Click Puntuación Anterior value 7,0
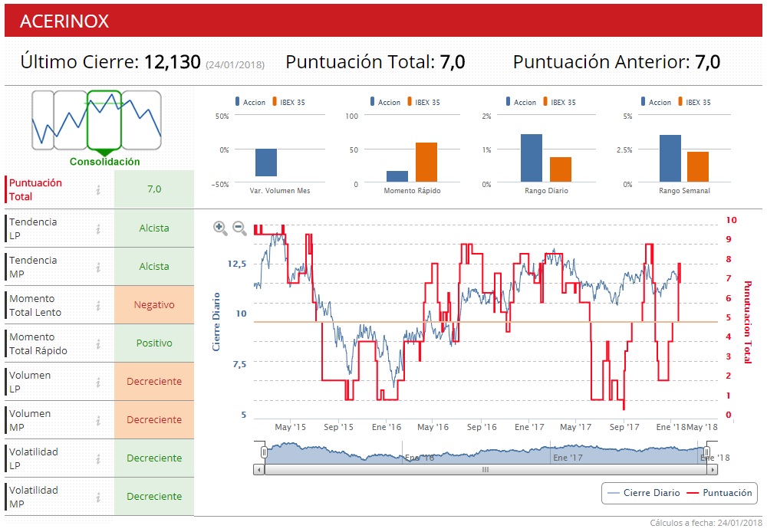 pyautogui.click(x=707, y=62)
